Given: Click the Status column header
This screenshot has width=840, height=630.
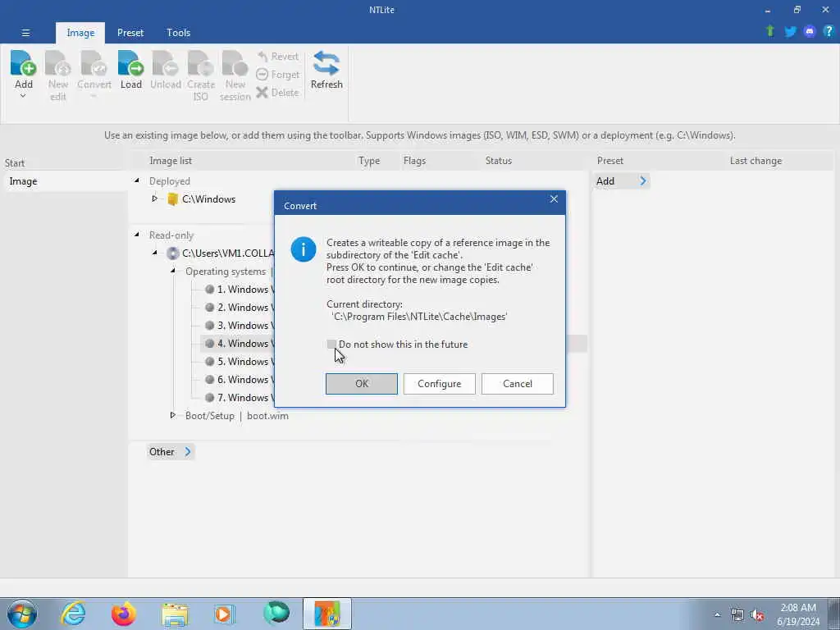Looking at the screenshot, I should pos(498,161).
